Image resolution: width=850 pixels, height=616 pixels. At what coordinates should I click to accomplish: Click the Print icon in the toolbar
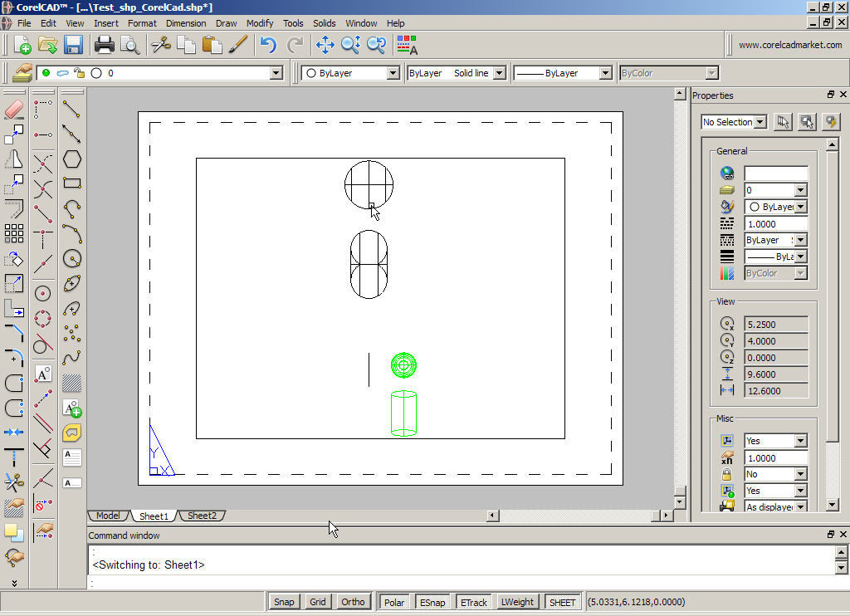105,45
